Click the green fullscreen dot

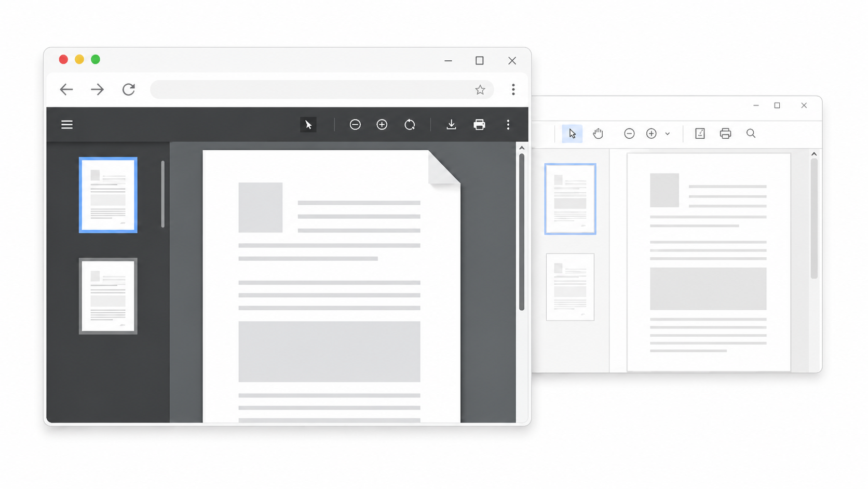coord(96,59)
